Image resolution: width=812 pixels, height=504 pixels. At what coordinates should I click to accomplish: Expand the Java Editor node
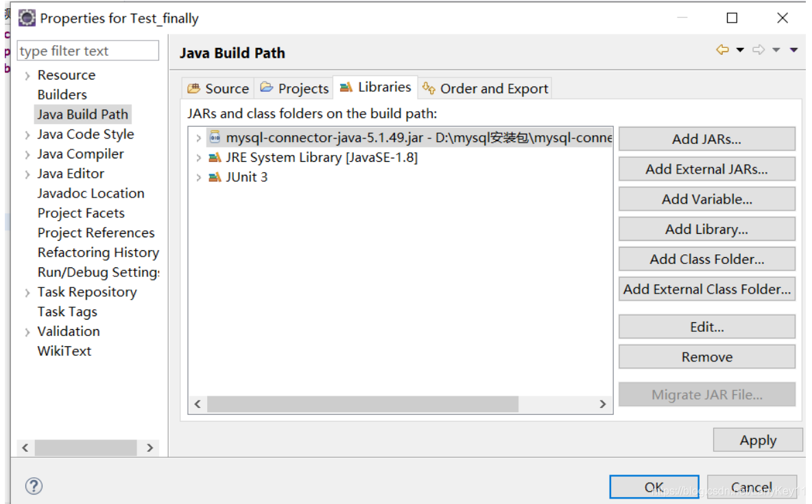click(27, 174)
